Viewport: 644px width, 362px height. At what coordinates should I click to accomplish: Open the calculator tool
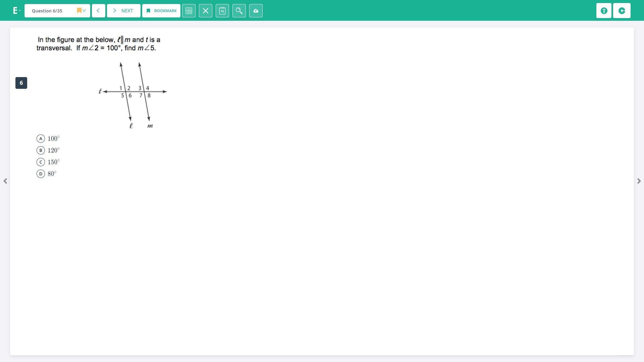pos(189,11)
